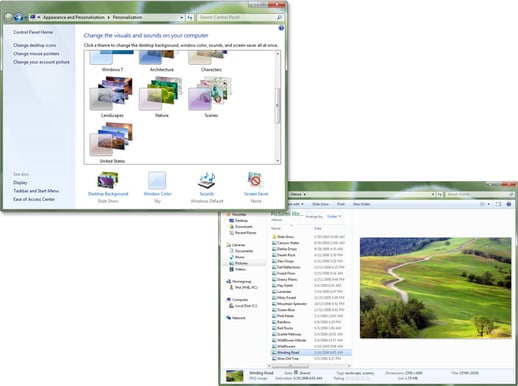Open Network in navigation pane
518x386 pixels.
pos(236,318)
